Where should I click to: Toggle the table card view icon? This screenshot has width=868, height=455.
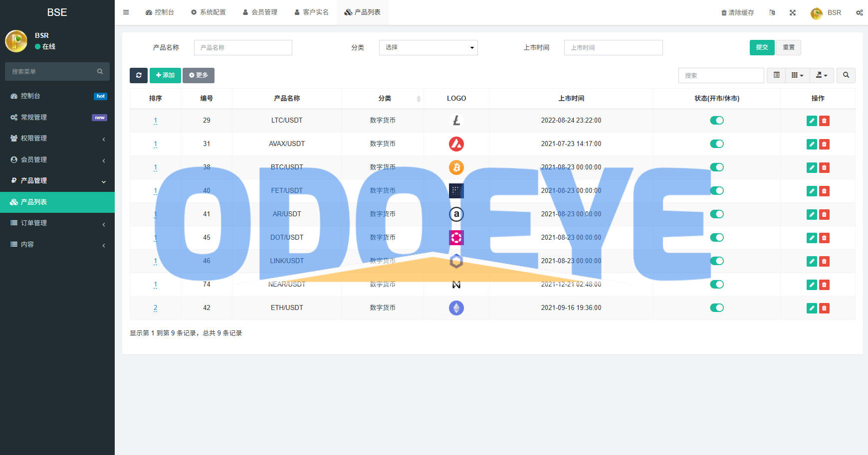776,75
